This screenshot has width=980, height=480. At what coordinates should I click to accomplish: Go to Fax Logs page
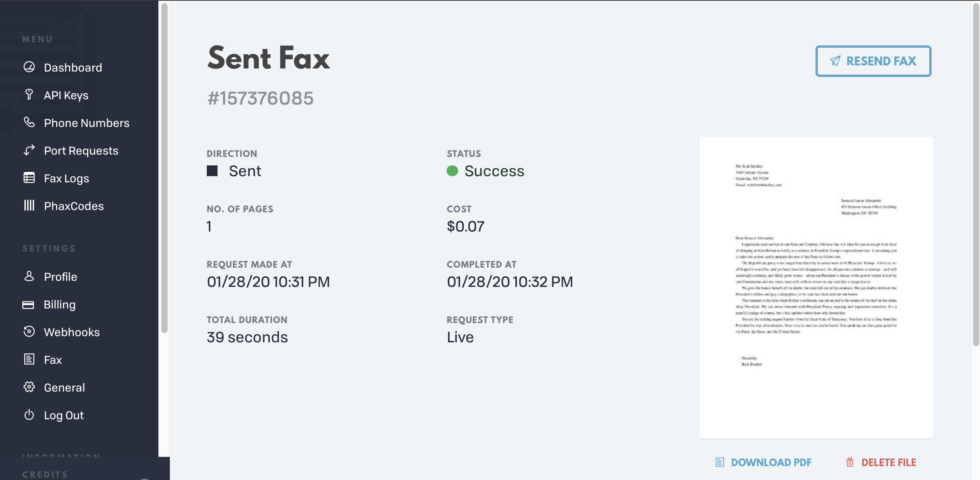tap(66, 178)
